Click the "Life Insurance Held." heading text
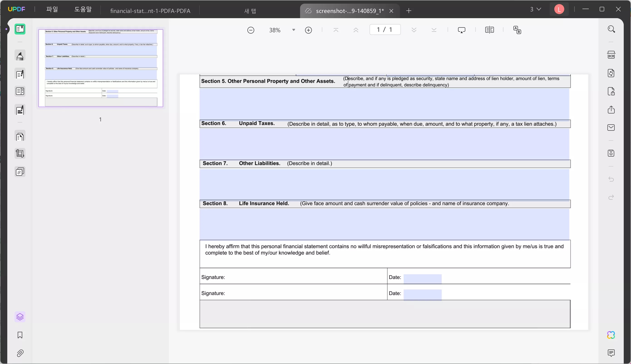 click(264, 203)
